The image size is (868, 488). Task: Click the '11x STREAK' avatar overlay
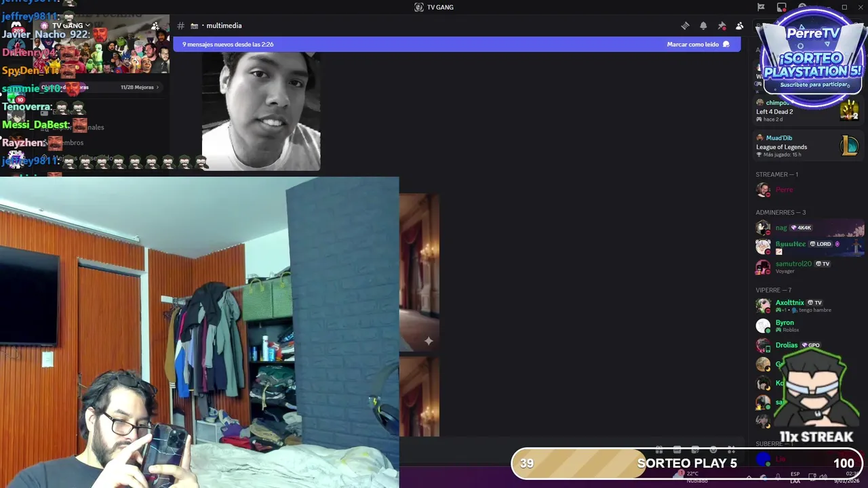point(815,395)
